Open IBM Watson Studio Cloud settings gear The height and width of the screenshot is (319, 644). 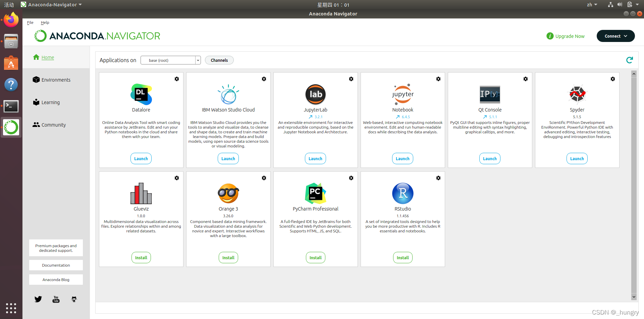coord(264,79)
